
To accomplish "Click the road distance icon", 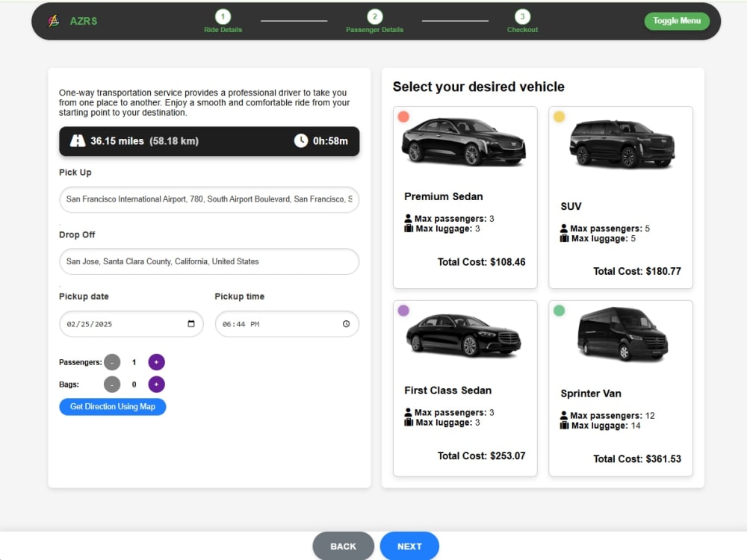I will [x=77, y=141].
